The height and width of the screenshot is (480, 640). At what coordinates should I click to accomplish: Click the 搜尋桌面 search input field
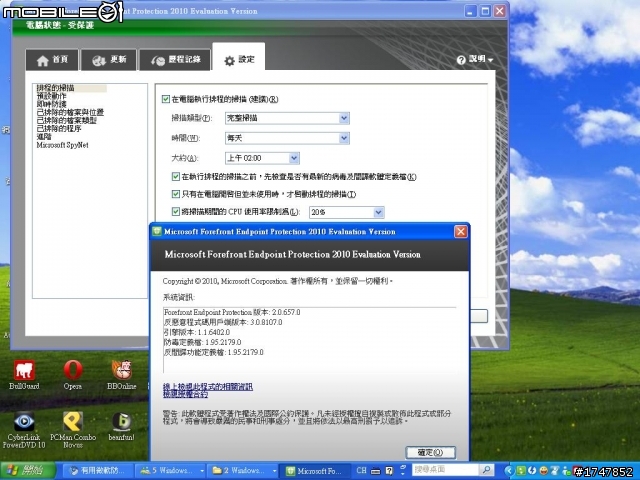(x=445, y=470)
